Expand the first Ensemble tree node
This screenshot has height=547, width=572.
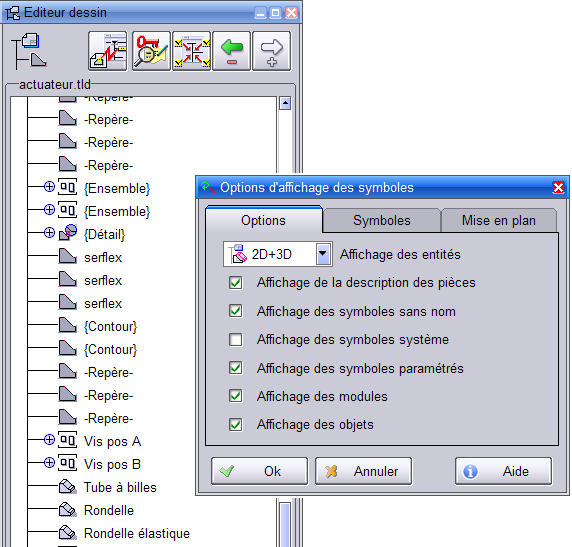49,187
